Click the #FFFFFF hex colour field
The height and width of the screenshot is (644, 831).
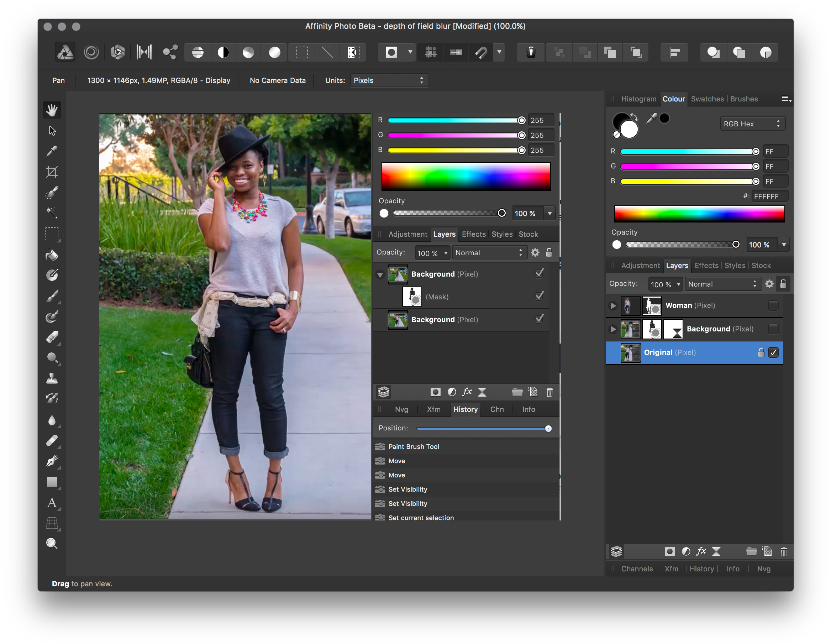point(769,197)
